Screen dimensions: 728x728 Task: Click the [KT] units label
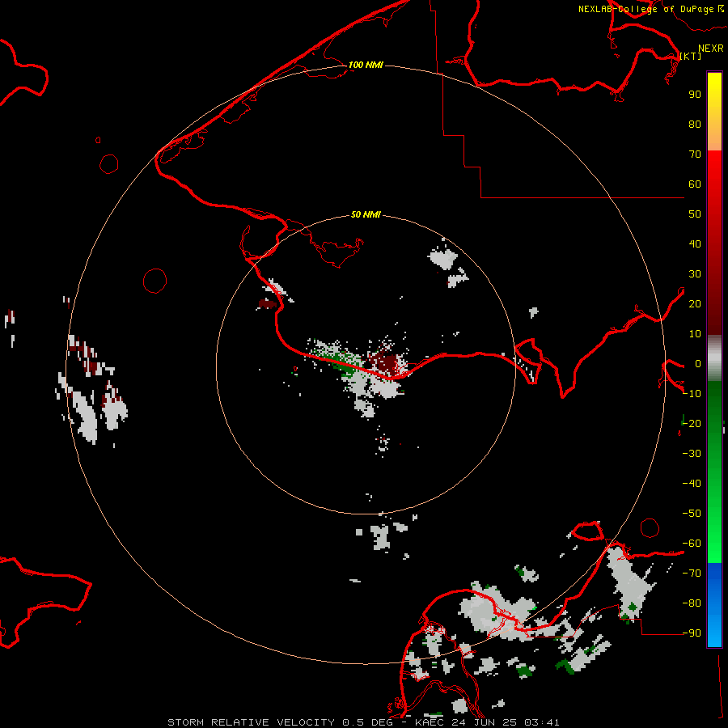click(x=691, y=56)
